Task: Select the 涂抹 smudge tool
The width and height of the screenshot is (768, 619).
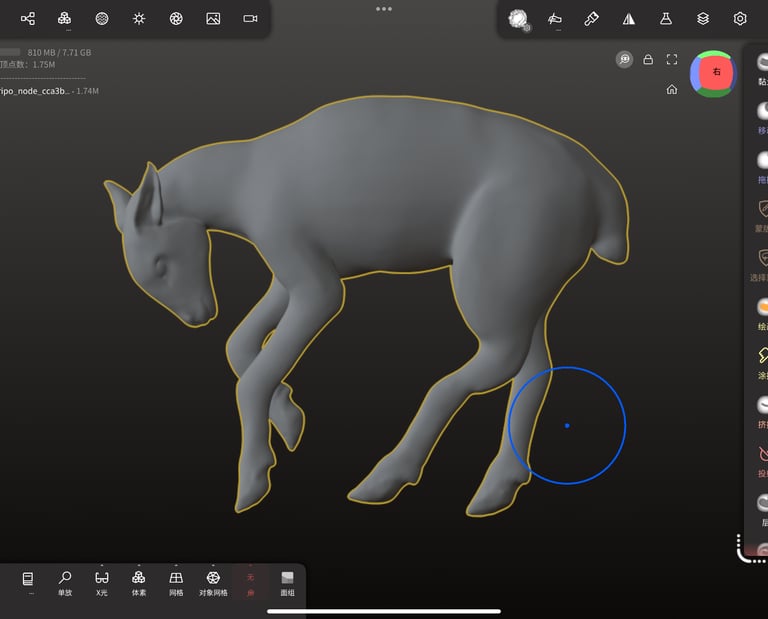Action: tap(762, 363)
